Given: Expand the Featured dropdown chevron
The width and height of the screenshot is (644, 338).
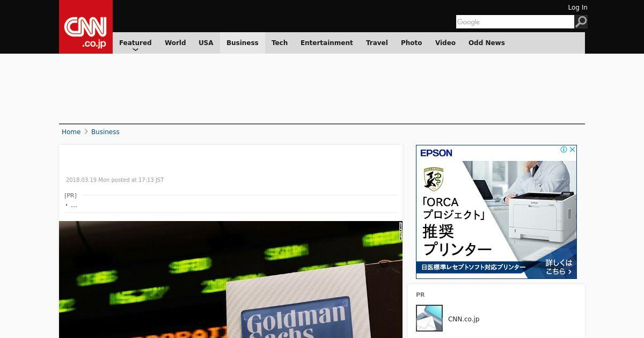Looking at the screenshot, I should pos(135,49).
